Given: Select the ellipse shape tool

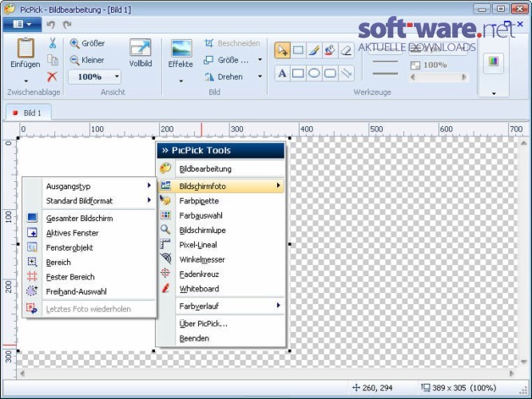Looking at the screenshot, I should click(x=314, y=73).
